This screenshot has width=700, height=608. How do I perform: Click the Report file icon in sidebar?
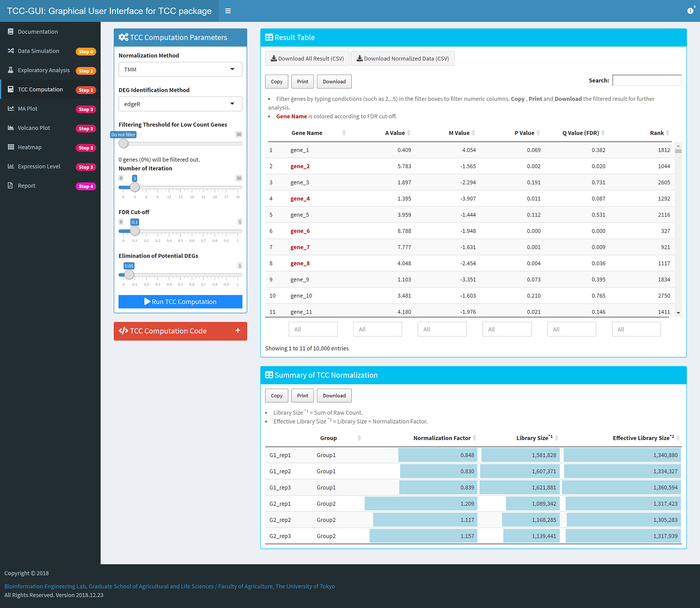(10, 185)
